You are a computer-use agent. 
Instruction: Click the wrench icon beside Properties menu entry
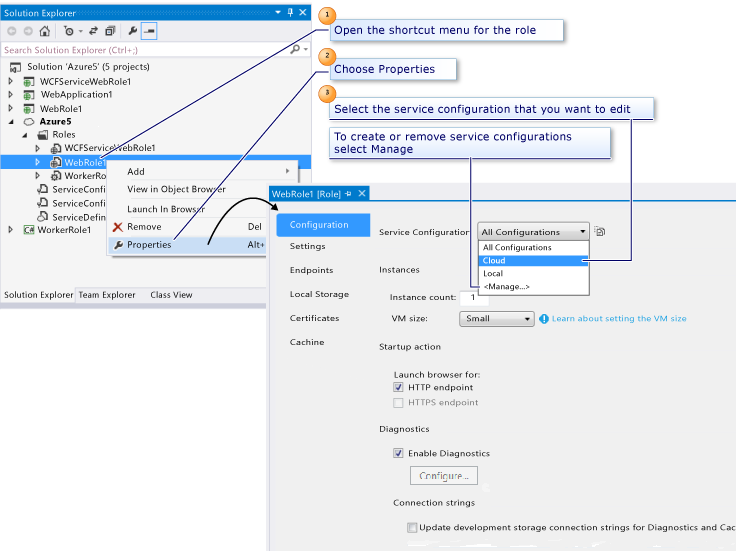coord(118,245)
